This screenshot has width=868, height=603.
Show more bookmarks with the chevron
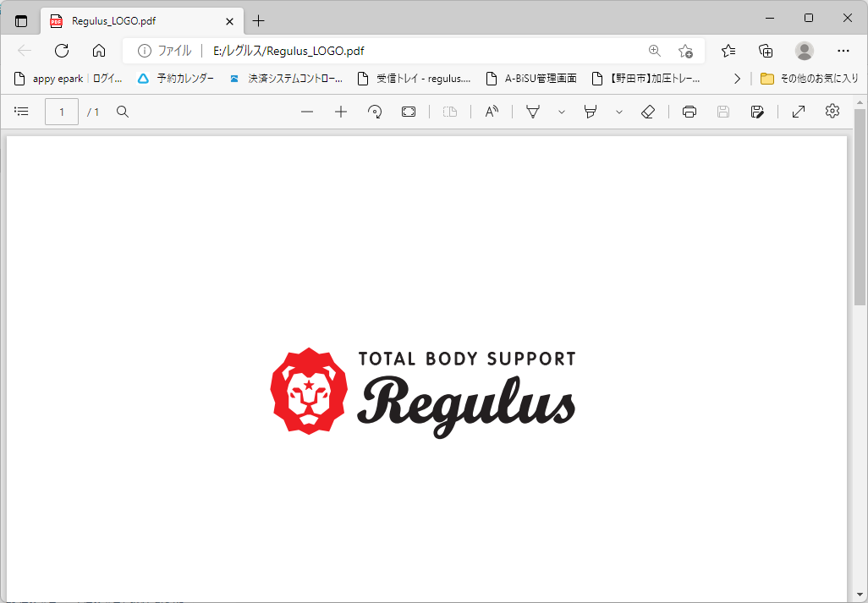tap(737, 79)
